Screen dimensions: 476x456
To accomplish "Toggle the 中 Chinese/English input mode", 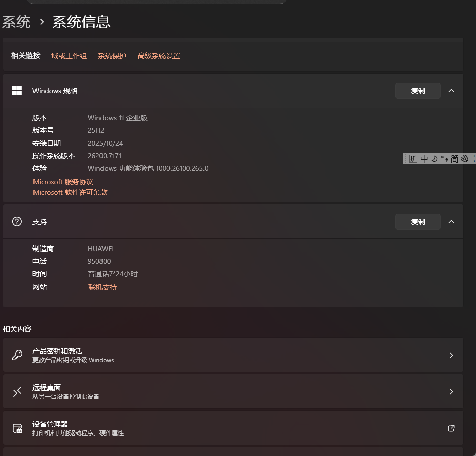I will [424, 159].
